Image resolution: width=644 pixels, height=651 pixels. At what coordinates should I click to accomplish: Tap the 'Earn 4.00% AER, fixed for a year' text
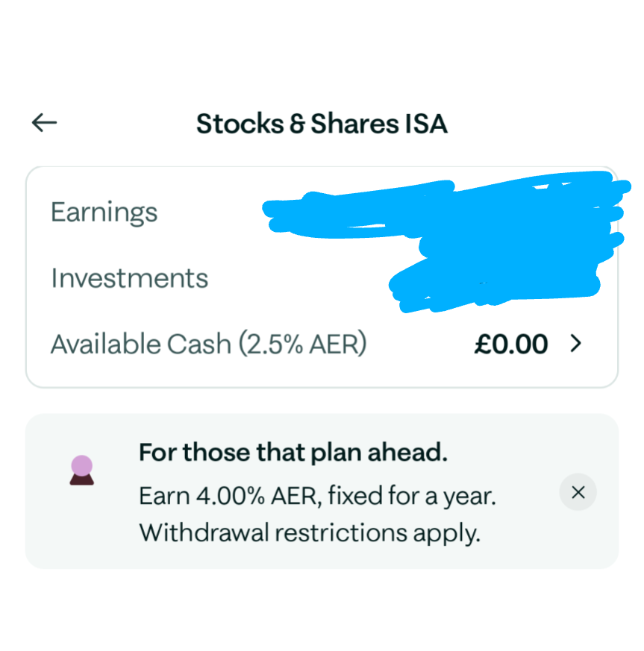tap(317, 494)
